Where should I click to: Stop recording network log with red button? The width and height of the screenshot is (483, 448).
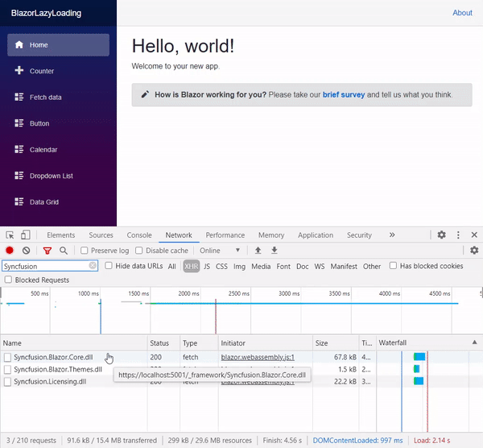pos(10,251)
